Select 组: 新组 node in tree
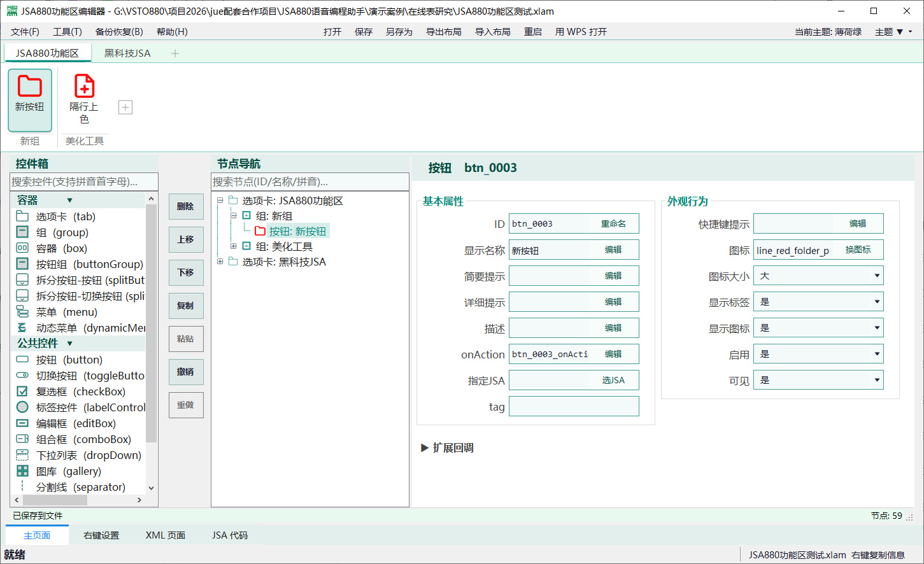 pos(274,216)
